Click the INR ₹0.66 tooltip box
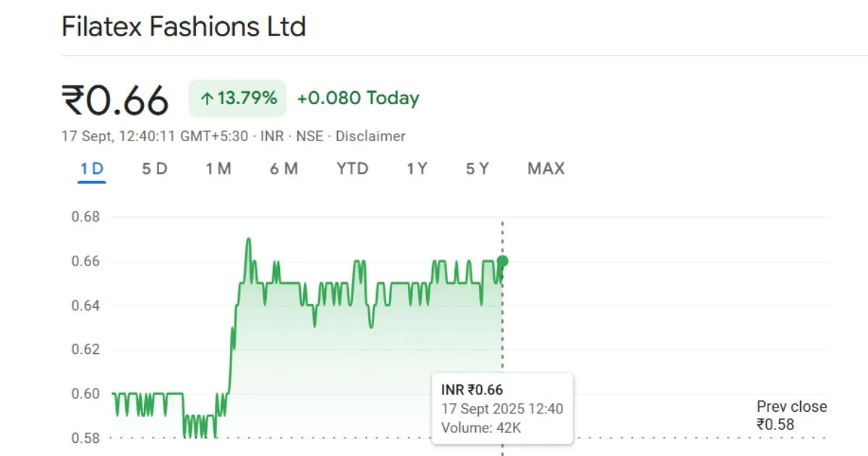Viewport: 868px width, 456px height. pos(502,408)
